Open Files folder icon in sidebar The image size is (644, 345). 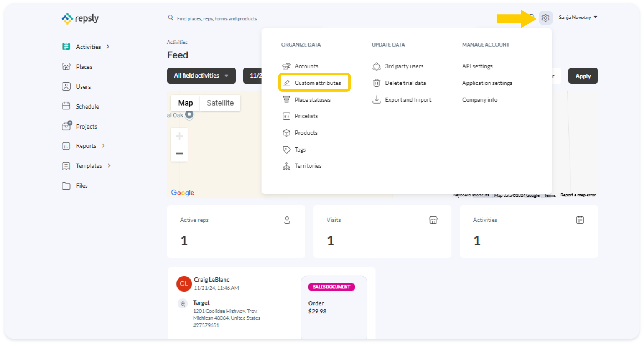pyautogui.click(x=66, y=186)
